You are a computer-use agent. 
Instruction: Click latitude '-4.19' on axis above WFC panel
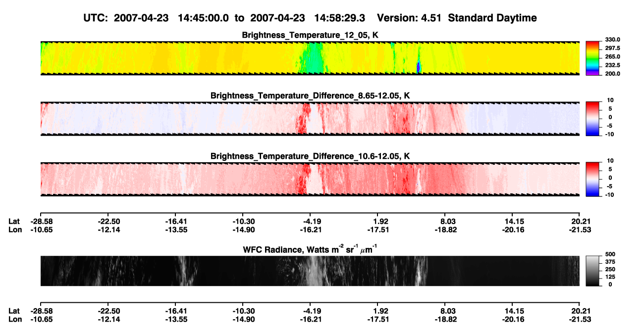(x=311, y=222)
